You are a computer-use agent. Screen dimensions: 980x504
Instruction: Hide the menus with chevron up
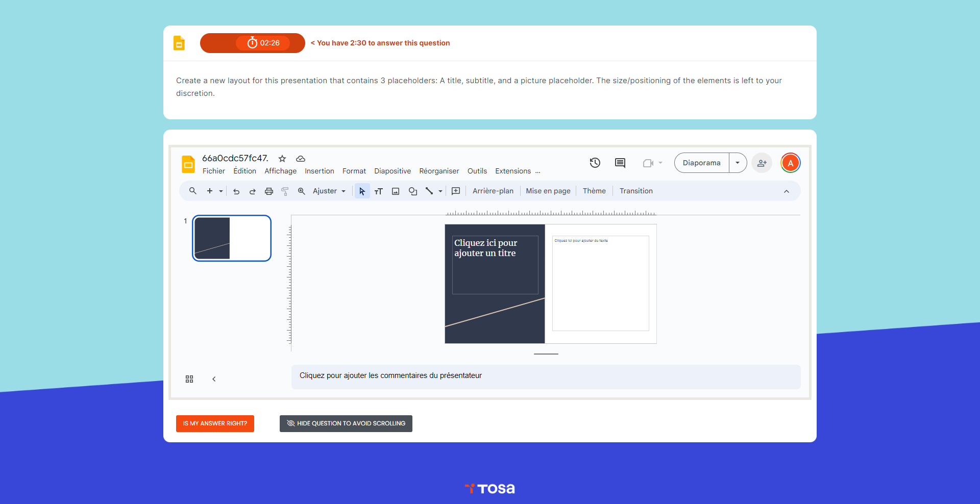click(x=787, y=191)
